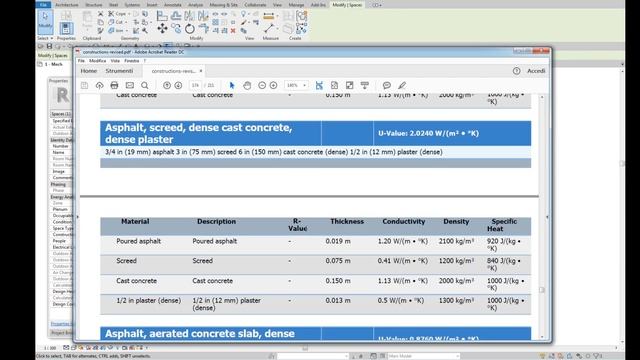This screenshot has width=640, height=360.
Task: Switch to the Revit Systems ribbon tab
Action: coord(132,5)
